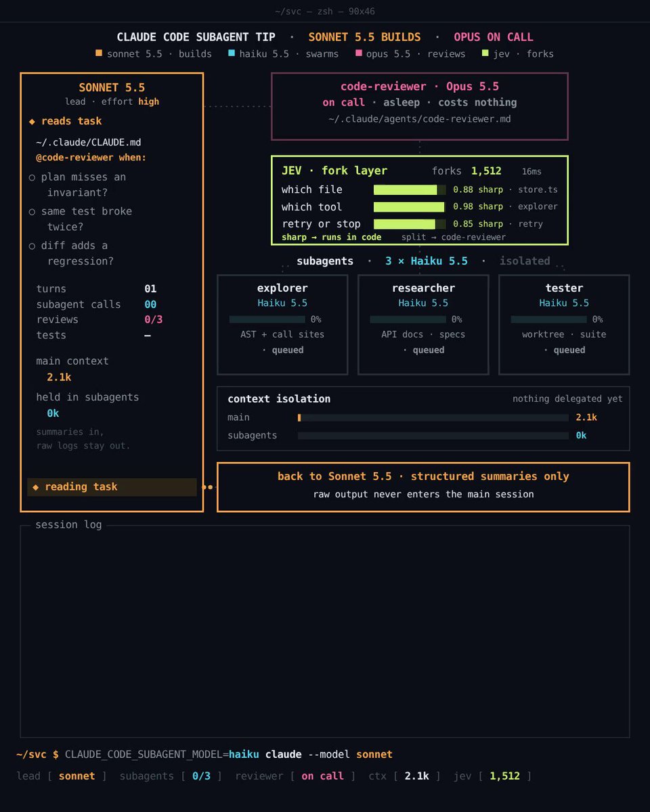Click the '@code-reviewer when:' label
This screenshot has width=650, height=812.
pos(91,158)
